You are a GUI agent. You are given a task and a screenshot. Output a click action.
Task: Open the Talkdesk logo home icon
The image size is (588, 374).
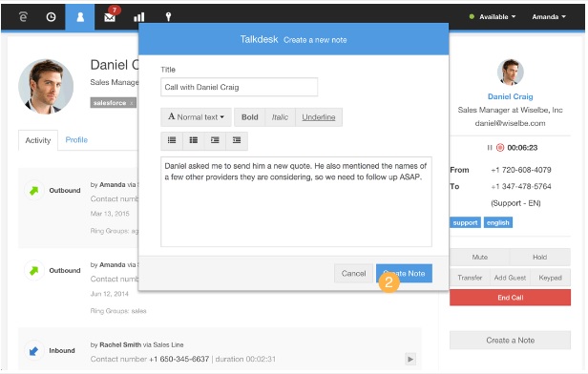point(23,17)
